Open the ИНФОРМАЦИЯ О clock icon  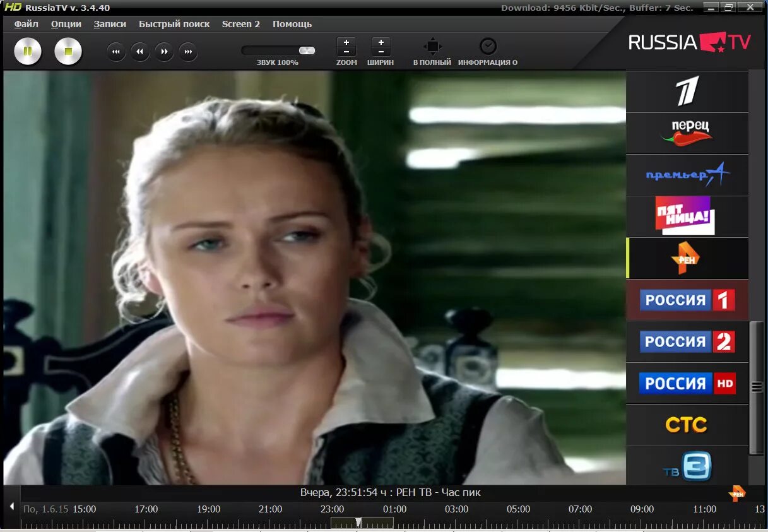click(x=488, y=47)
